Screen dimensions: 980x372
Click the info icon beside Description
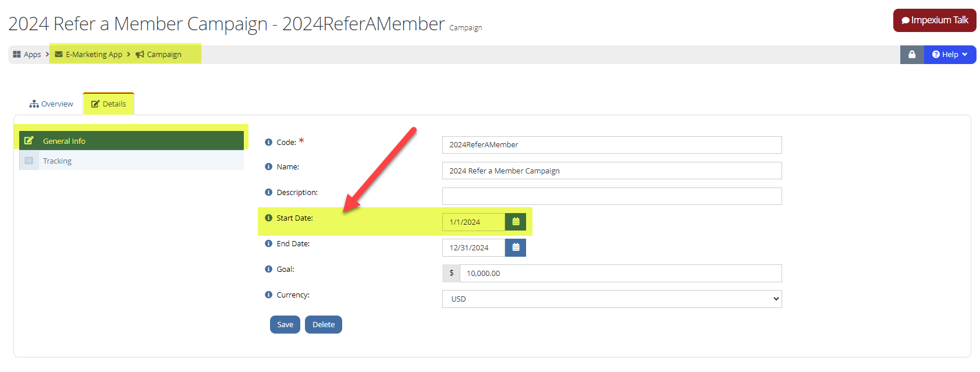pyautogui.click(x=268, y=192)
